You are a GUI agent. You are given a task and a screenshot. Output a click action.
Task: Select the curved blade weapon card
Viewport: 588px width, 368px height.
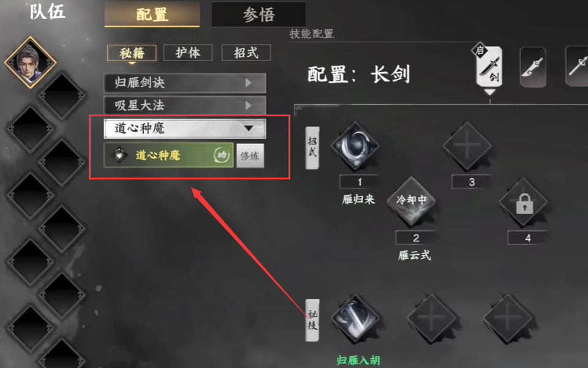pyautogui.click(x=533, y=67)
